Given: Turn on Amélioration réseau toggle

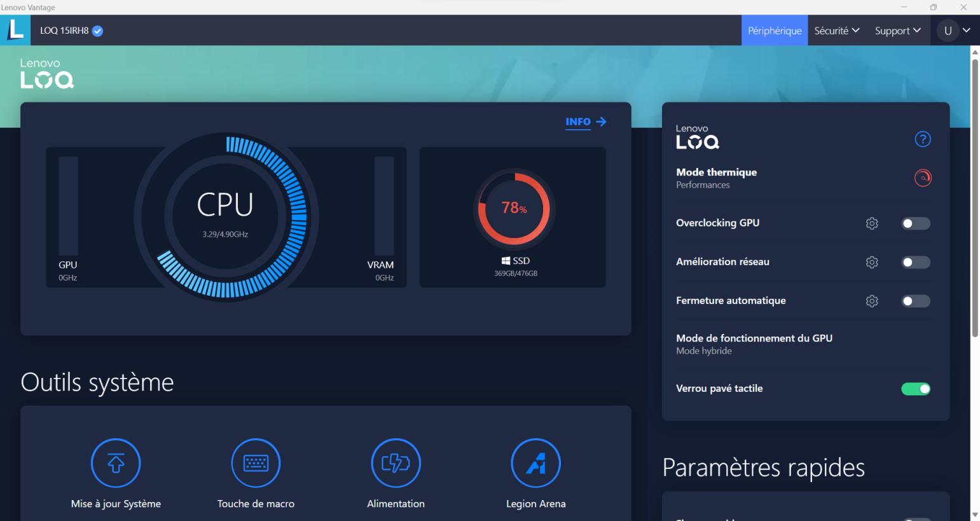Looking at the screenshot, I should [x=915, y=262].
